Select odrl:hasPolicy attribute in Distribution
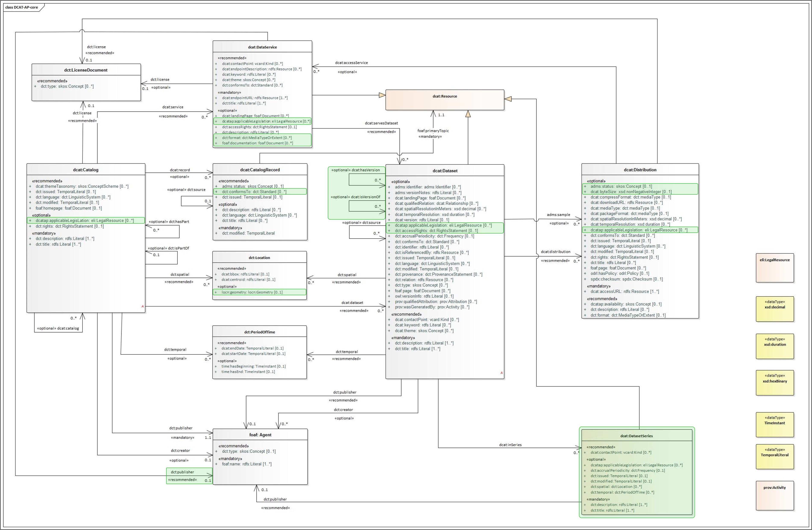The width and height of the screenshot is (812, 530). (x=620, y=273)
